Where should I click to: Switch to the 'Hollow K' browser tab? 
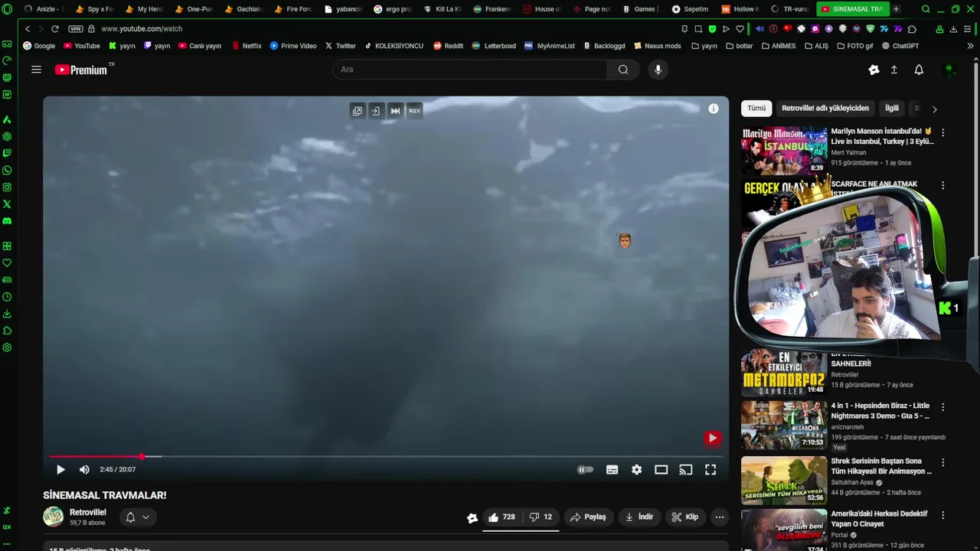pyautogui.click(x=740, y=9)
